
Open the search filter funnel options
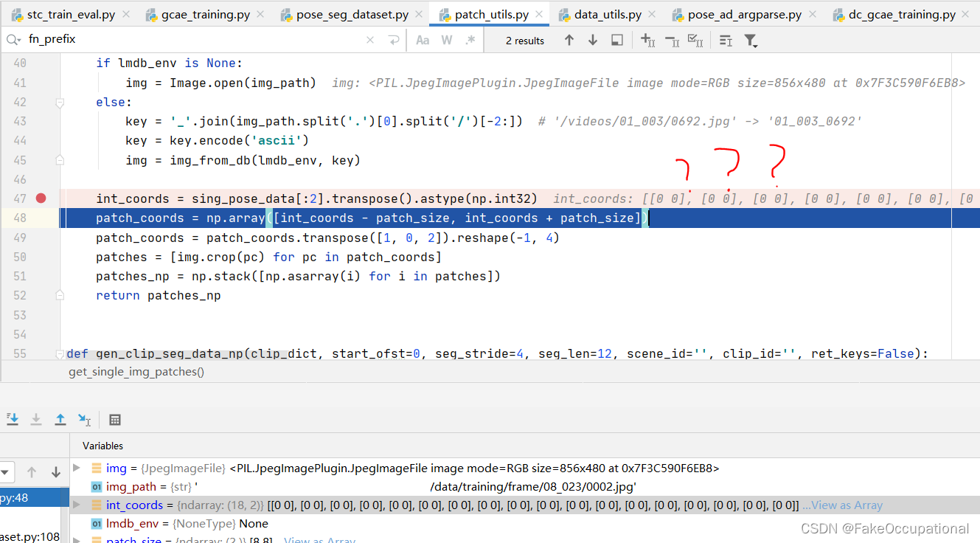pos(751,41)
